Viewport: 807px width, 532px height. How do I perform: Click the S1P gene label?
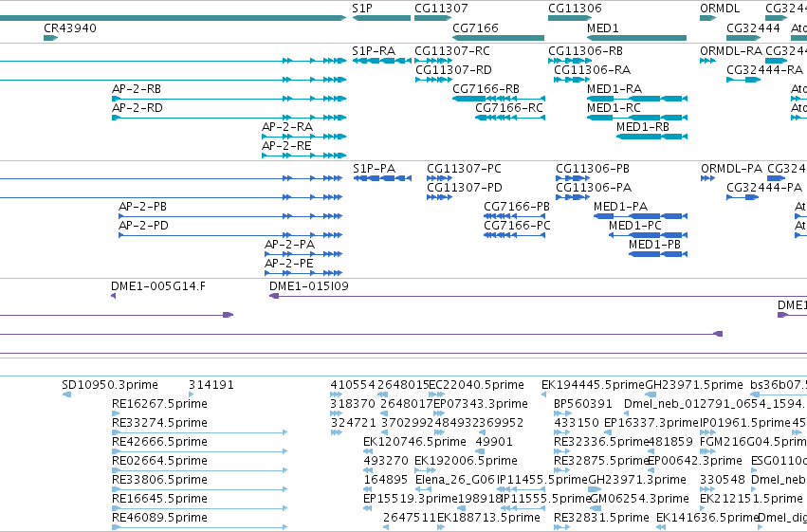(x=362, y=9)
